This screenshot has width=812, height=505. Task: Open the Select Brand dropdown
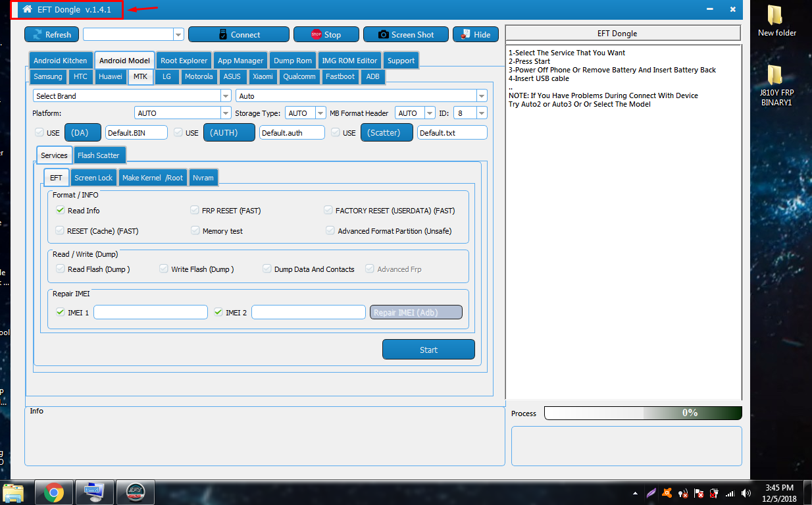pyautogui.click(x=132, y=95)
